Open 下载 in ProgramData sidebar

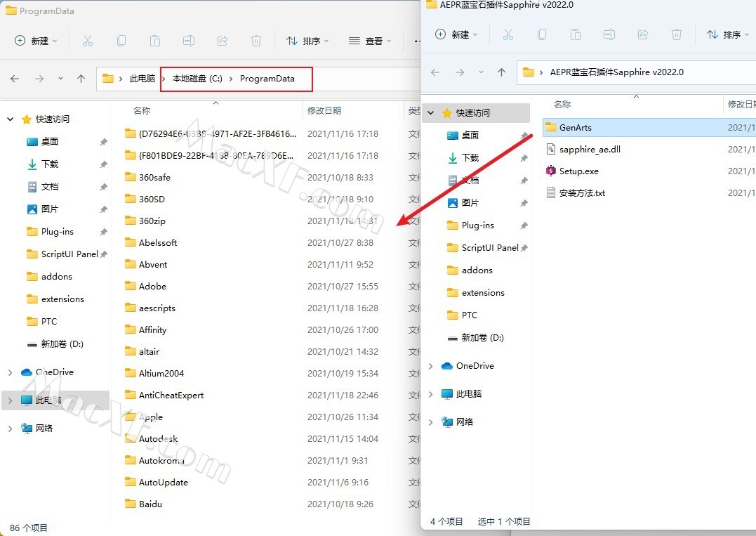(50, 164)
